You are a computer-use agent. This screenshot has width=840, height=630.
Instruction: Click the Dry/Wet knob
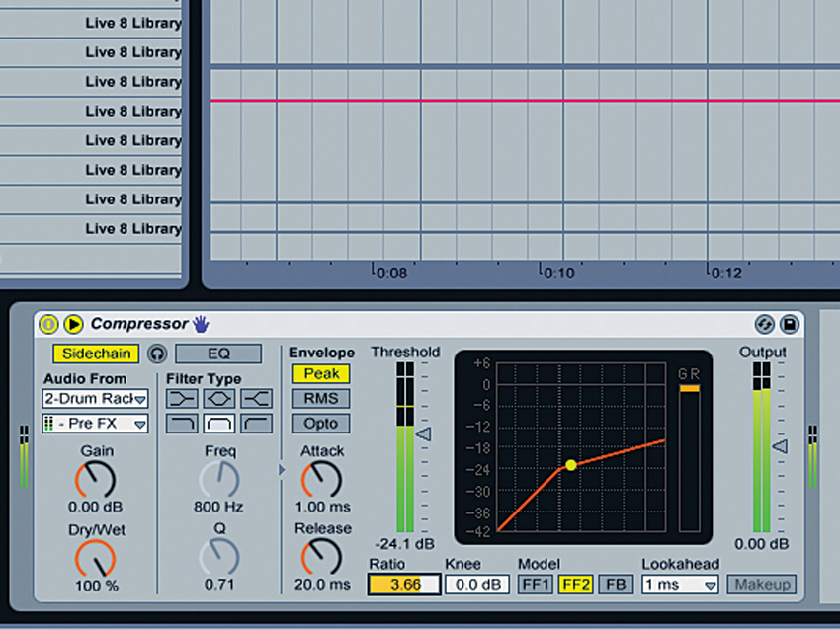pos(95,558)
